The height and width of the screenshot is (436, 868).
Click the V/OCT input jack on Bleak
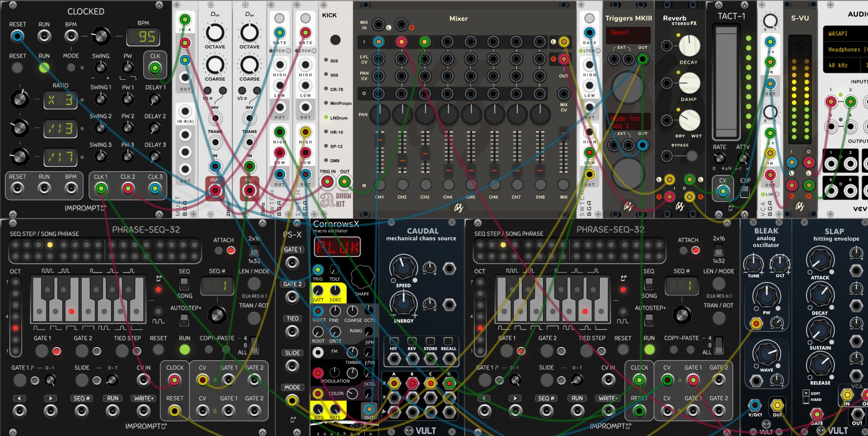click(x=755, y=405)
